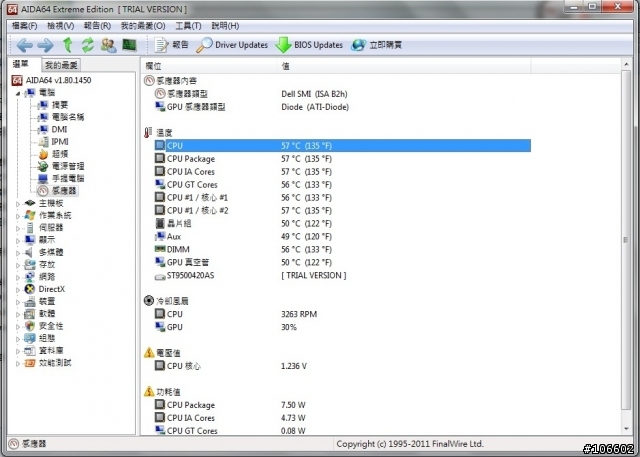Click 安全性 shield icon in tree

tap(30, 326)
